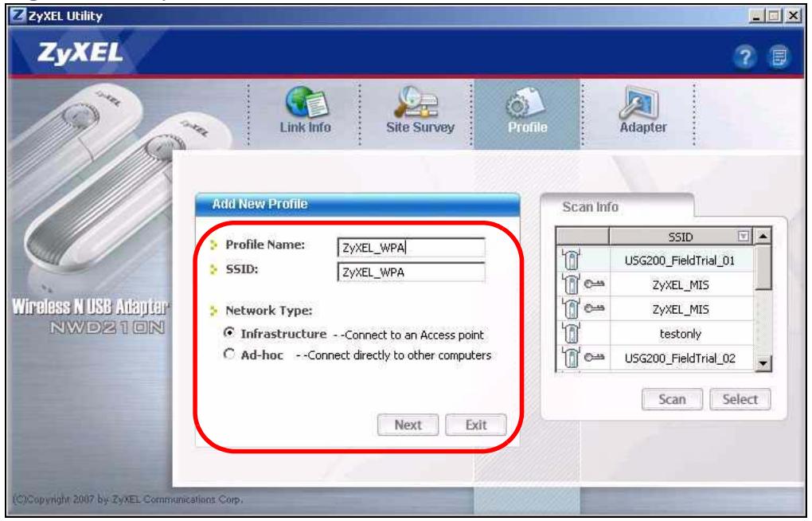This screenshot has height=521, width=812.
Task: Click the Next button
Action: tap(408, 425)
